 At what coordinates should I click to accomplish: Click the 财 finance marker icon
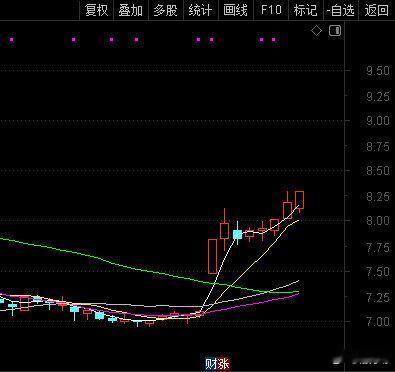tap(211, 364)
